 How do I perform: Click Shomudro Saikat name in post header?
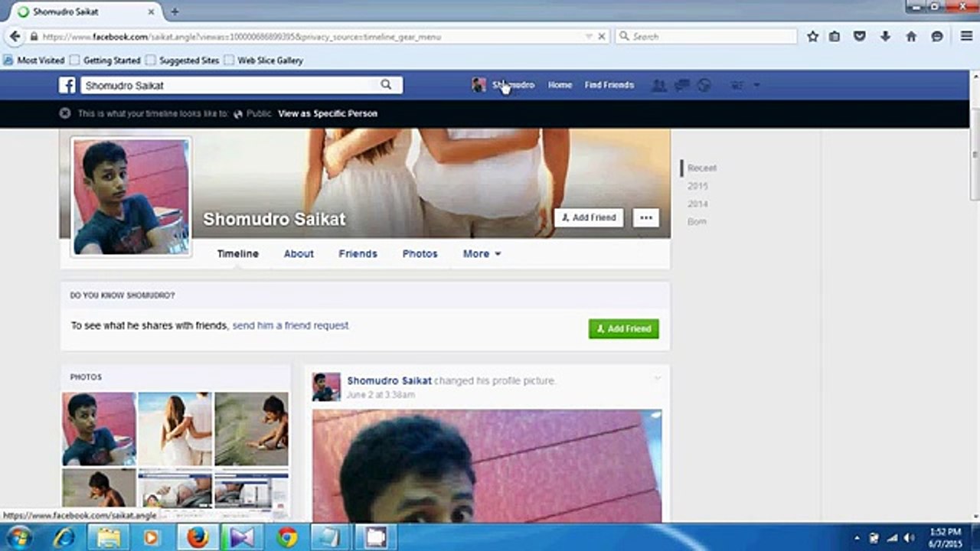[x=390, y=380]
